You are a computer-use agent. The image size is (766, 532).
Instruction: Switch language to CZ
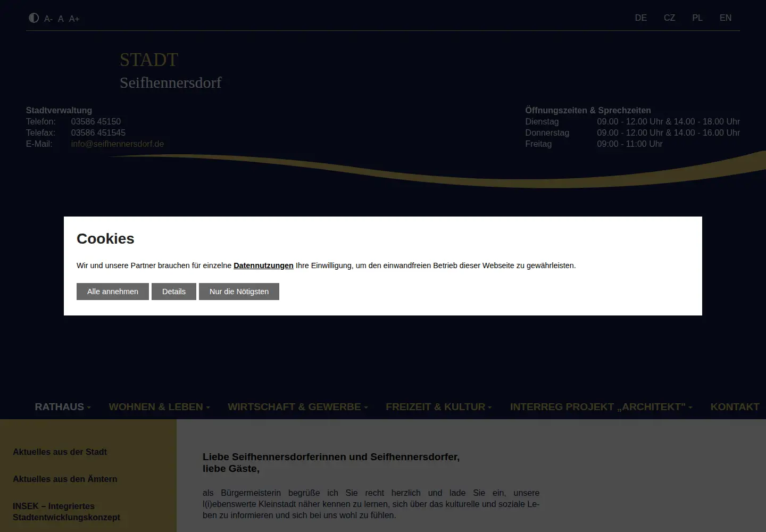pyautogui.click(x=669, y=18)
